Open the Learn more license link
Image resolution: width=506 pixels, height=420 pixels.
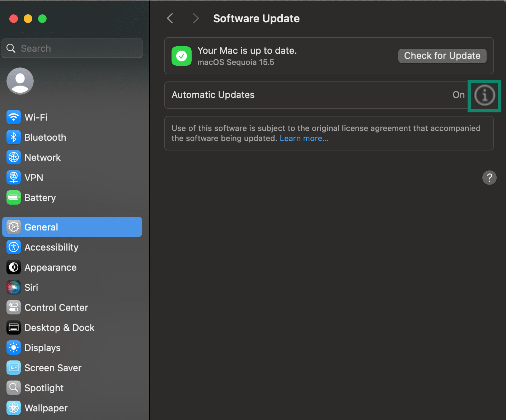[x=304, y=138]
